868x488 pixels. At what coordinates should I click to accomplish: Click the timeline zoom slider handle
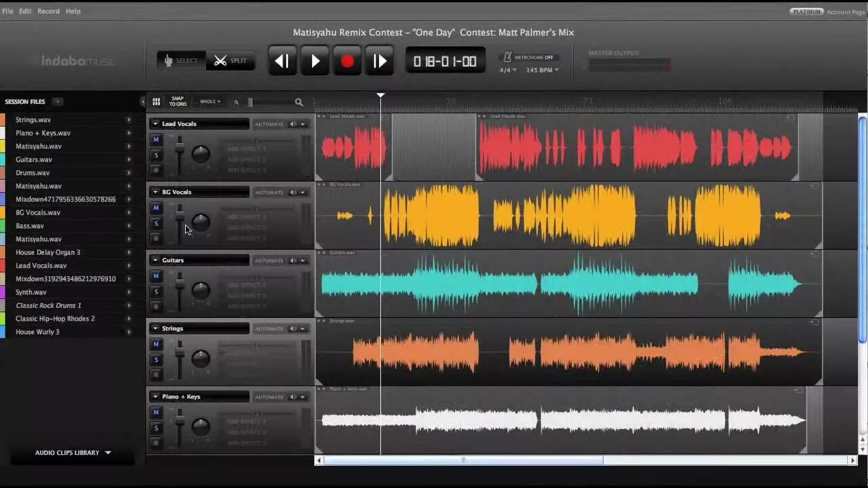[x=250, y=102]
